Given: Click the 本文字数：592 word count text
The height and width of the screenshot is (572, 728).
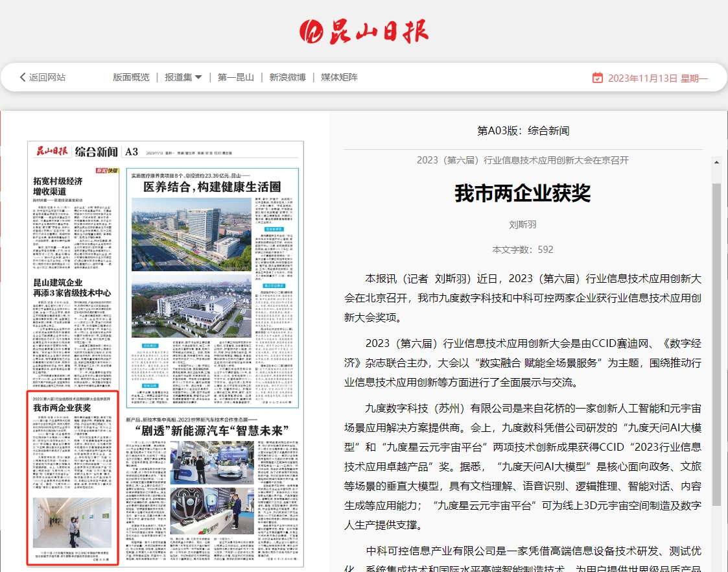Looking at the screenshot, I should [523, 250].
